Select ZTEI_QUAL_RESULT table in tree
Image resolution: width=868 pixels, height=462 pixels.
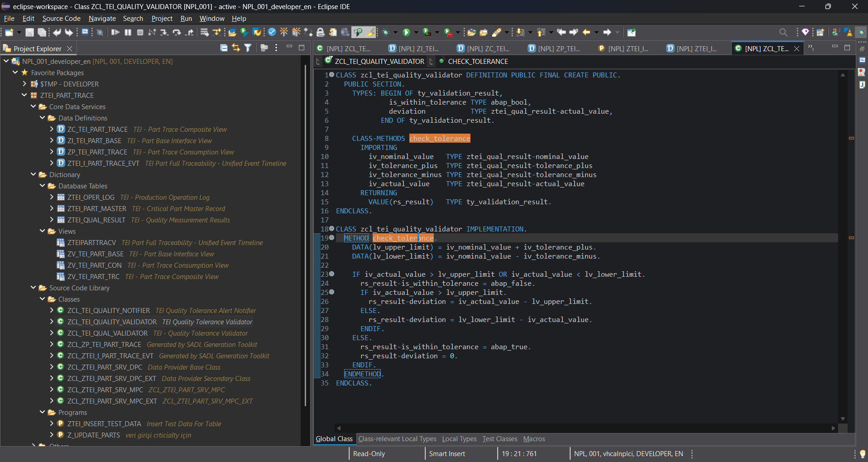pyautogui.click(x=96, y=220)
